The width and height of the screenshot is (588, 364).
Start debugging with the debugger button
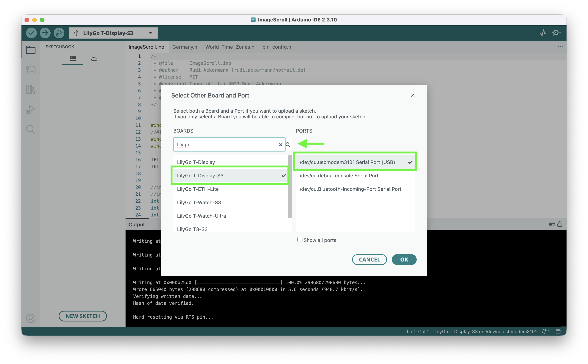point(59,33)
